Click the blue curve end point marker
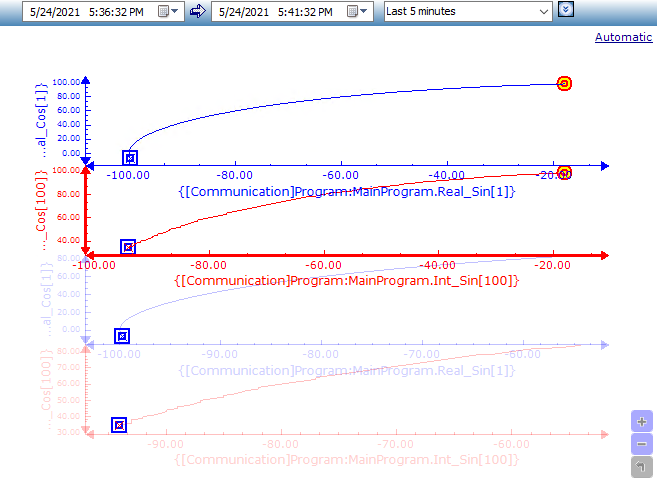Viewport: 657px width, 483px height. [564, 84]
